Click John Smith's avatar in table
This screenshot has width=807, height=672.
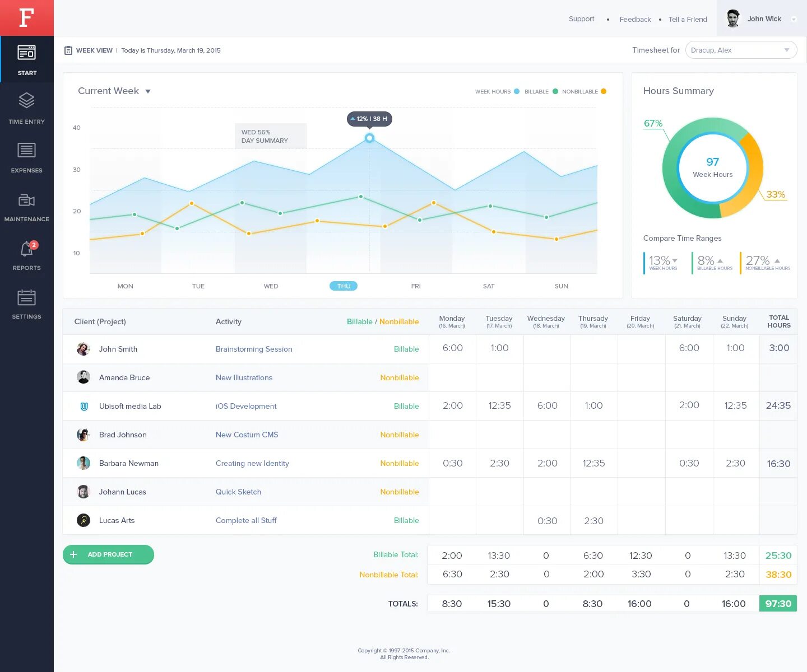84,349
